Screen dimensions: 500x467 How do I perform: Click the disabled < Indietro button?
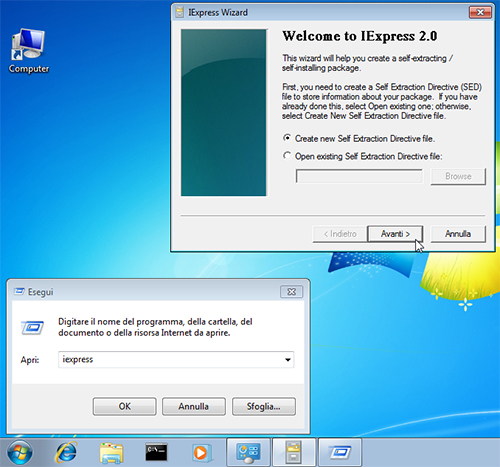tap(340, 234)
